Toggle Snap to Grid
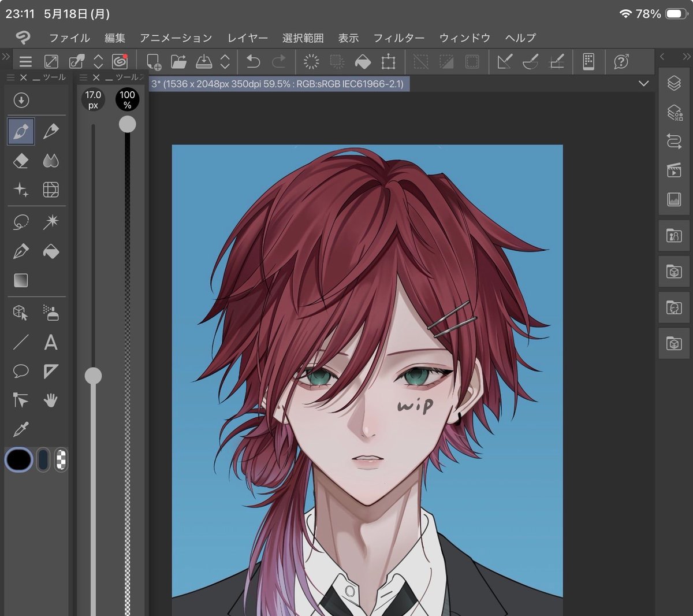The height and width of the screenshot is (616, 693). click(557, 61)
